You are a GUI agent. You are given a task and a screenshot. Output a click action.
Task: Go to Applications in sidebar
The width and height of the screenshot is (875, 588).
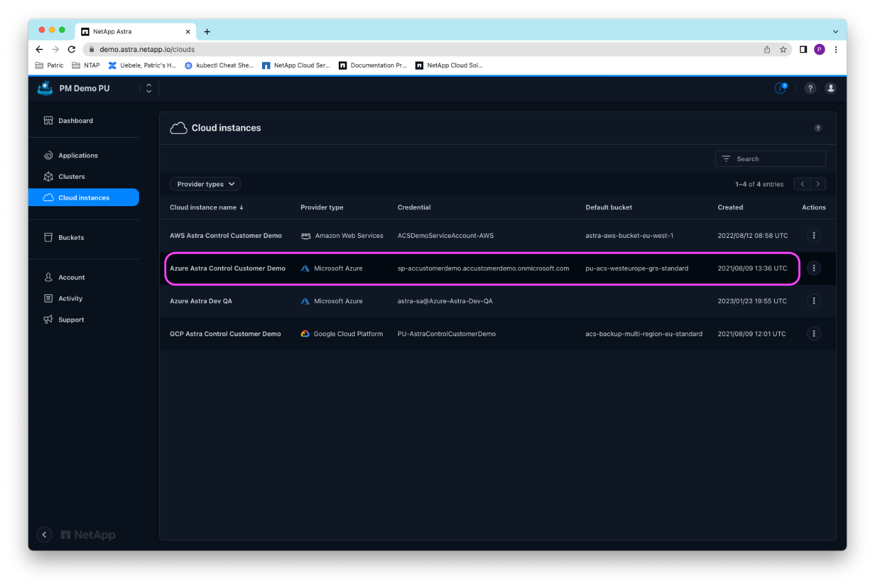pyautogui.click(x=78, y=155)
